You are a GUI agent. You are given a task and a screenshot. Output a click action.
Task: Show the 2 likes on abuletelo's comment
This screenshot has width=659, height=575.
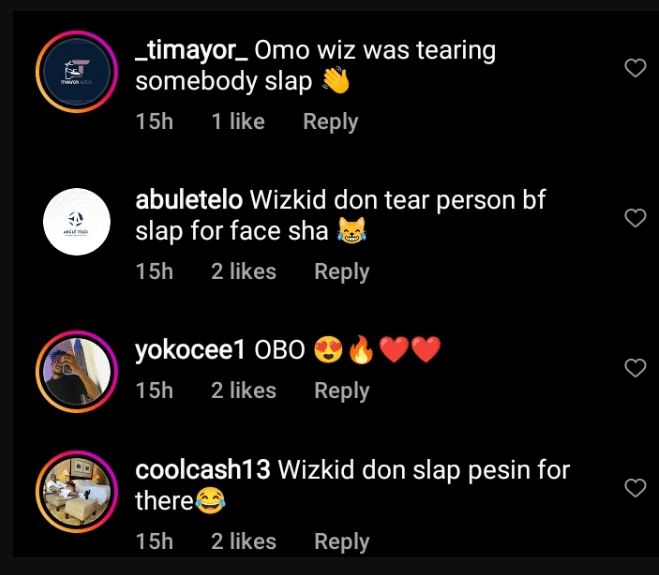point(244,272)
